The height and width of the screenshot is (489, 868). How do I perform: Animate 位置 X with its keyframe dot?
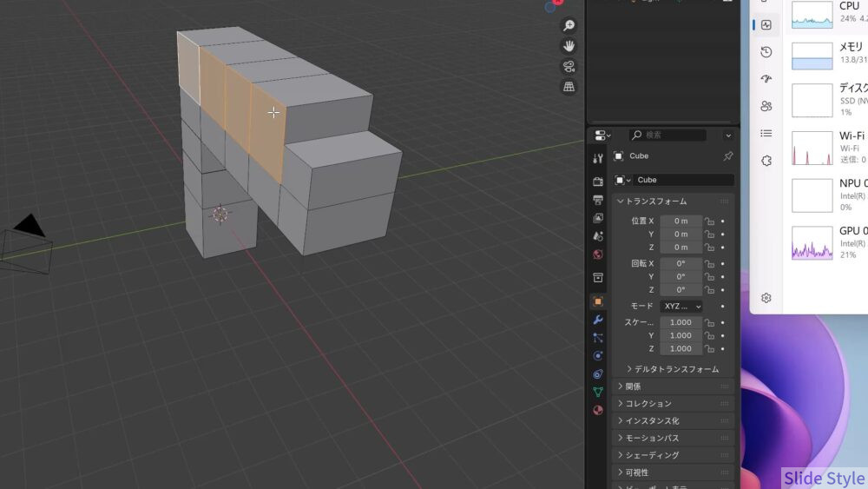pos(723,221)
